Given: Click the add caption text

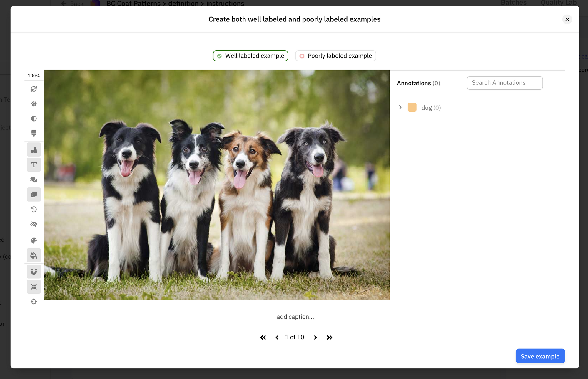Looking at the screenshot, I should (x=295, y=317).
